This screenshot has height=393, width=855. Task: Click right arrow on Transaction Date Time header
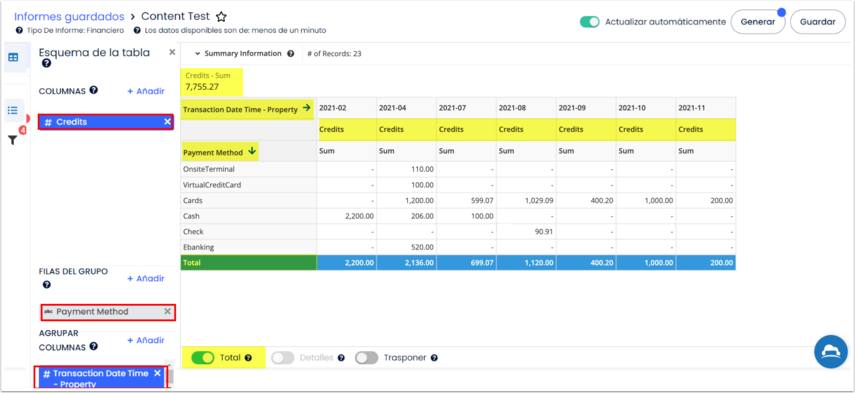(x=306, y=108)
